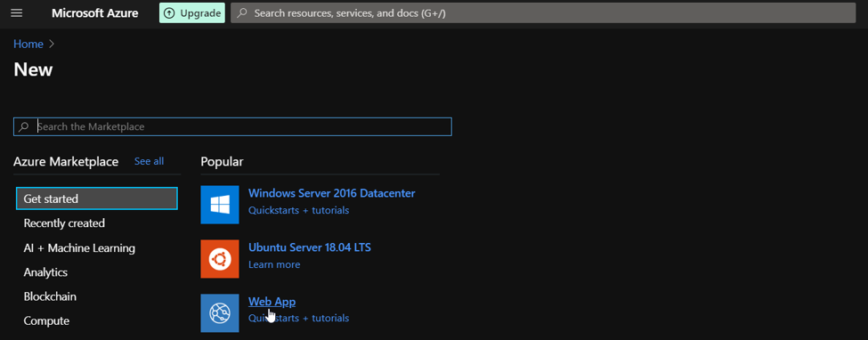
Task: Click the magnifier icon in the top search bar
Action: pos(242,12)
